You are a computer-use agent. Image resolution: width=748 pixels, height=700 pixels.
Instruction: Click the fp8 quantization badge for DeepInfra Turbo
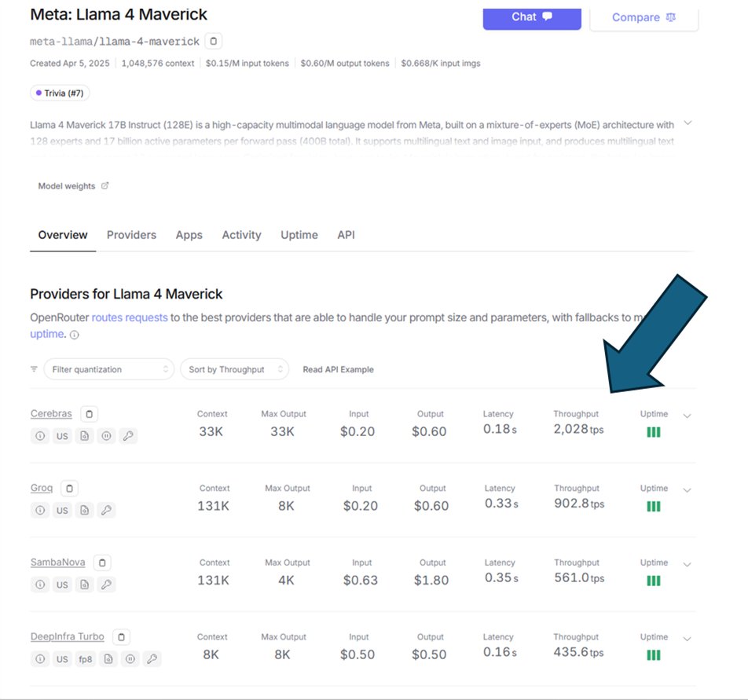86,659
